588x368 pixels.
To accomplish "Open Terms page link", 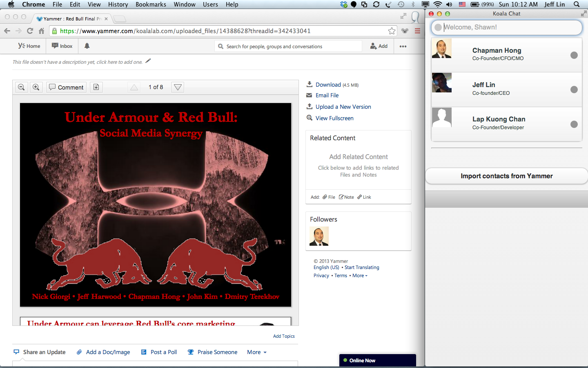I will pyautogui.click(x=341, y=276).
